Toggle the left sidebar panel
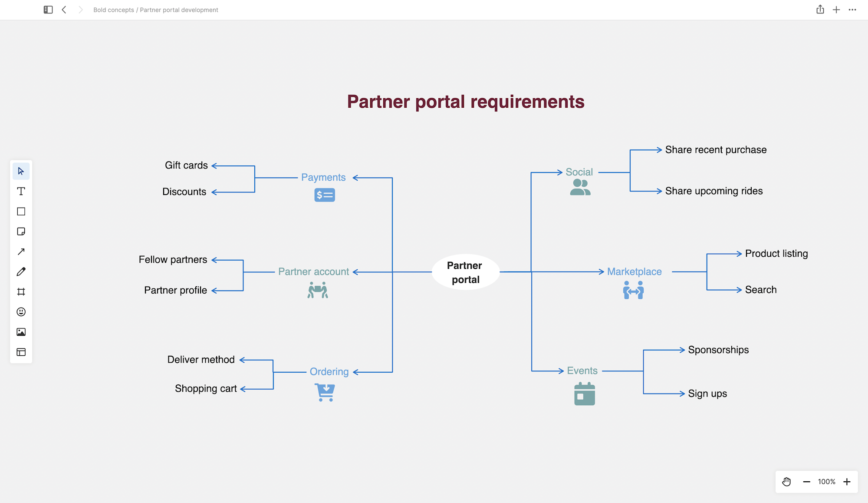Viewport: 868px width, 503px height. 48,10
